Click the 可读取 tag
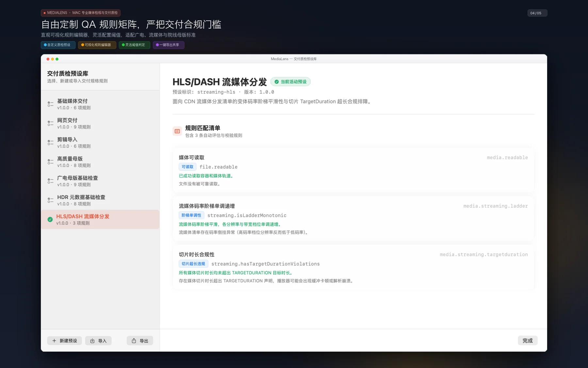588x368 pixels. (x=188, y=167)
